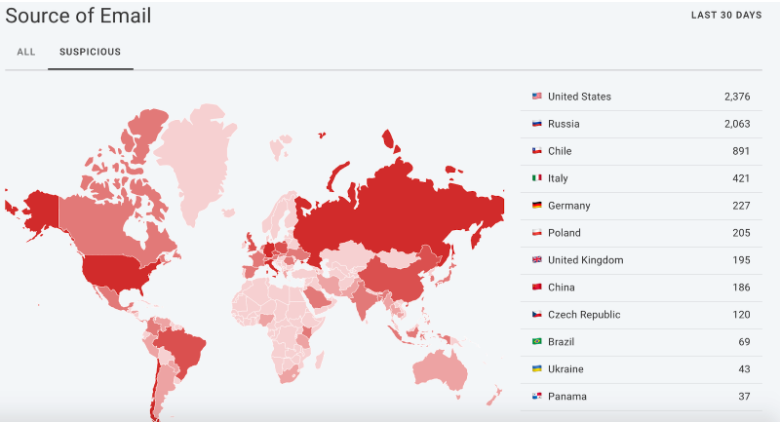Image resolution: width=783 pixels, height=425 pixels.
Task: Select the Chile country name
Action: point(560,151)
